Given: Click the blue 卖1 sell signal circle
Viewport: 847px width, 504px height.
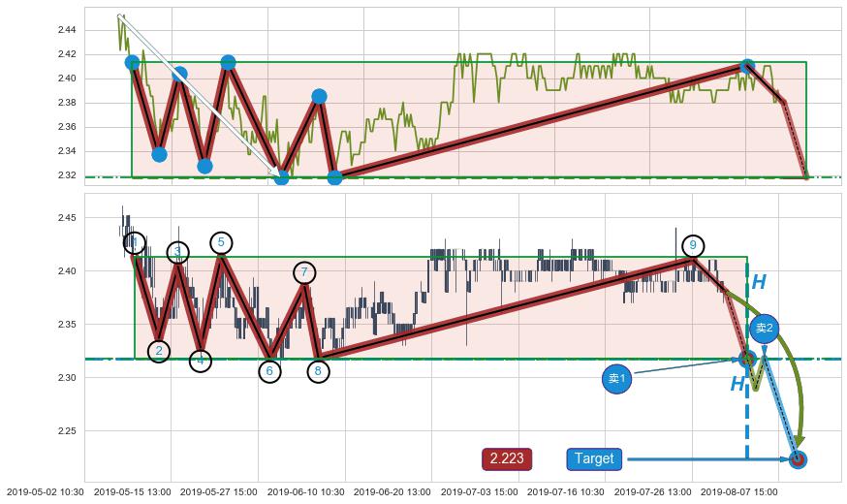Looking at the screenshot, I should tap(615, 379).
